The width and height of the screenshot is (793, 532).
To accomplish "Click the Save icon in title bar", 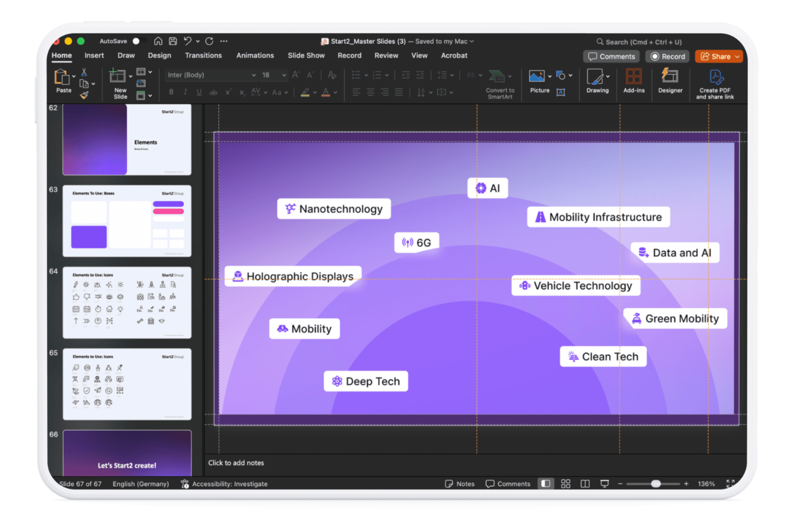I will (173, 41).
